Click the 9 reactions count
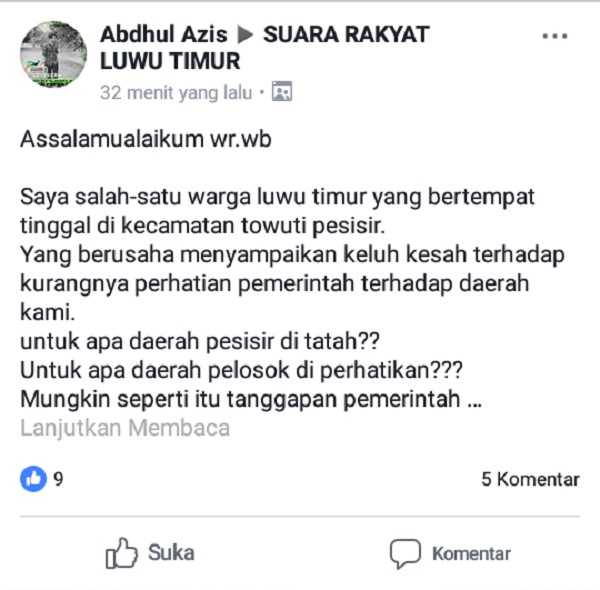 tap(58, 479)
